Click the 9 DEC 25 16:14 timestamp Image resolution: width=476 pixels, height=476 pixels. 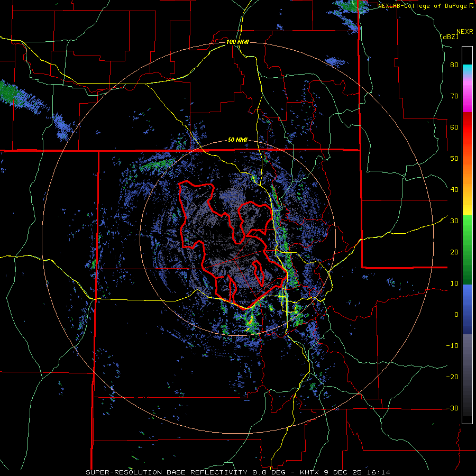358,472
